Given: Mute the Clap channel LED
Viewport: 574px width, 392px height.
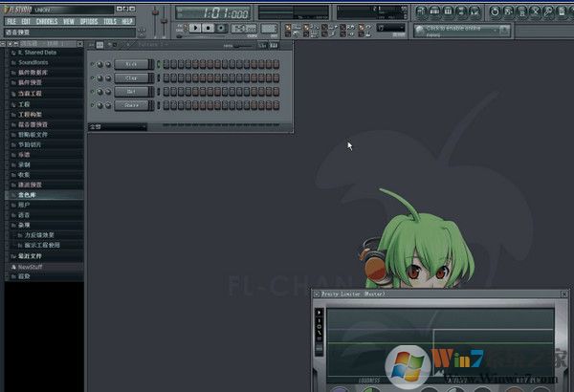Looking at the screenshot, I should (x=92, y=78).
